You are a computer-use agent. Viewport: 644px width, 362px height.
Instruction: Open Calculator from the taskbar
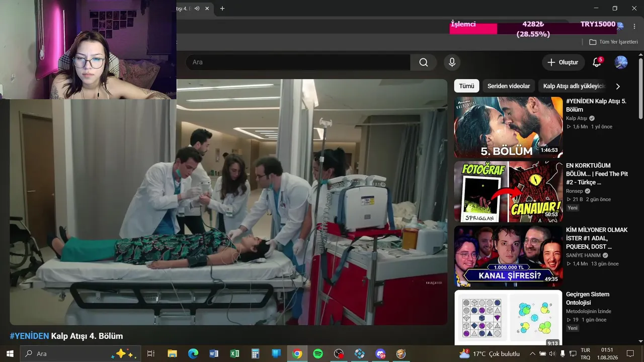(x=256, y=353)
